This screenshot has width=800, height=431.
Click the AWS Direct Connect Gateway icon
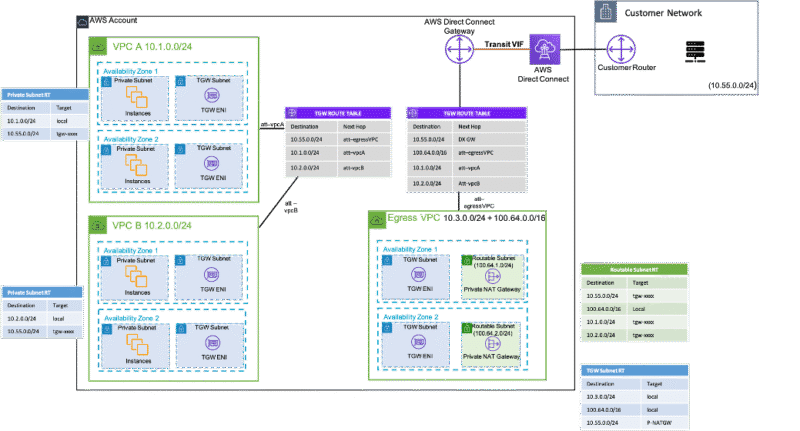point(459,49)
